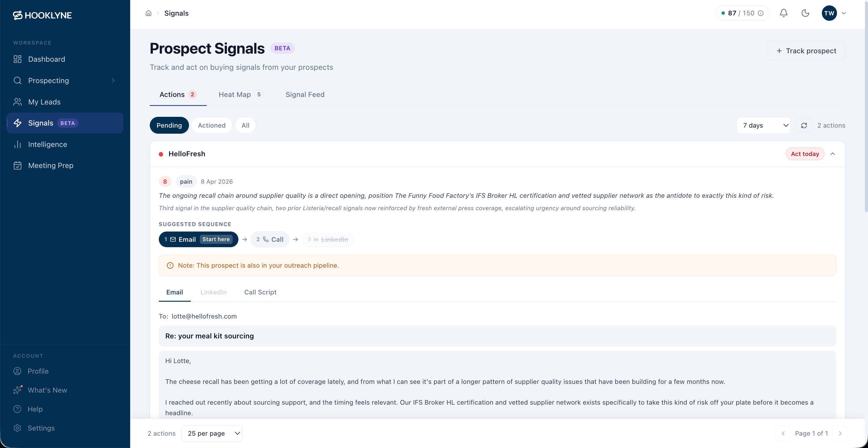Open the Intelligence sidebar section
Image resolution: width=868 pixels, height=448 pixels.
[x=48, y=144]
